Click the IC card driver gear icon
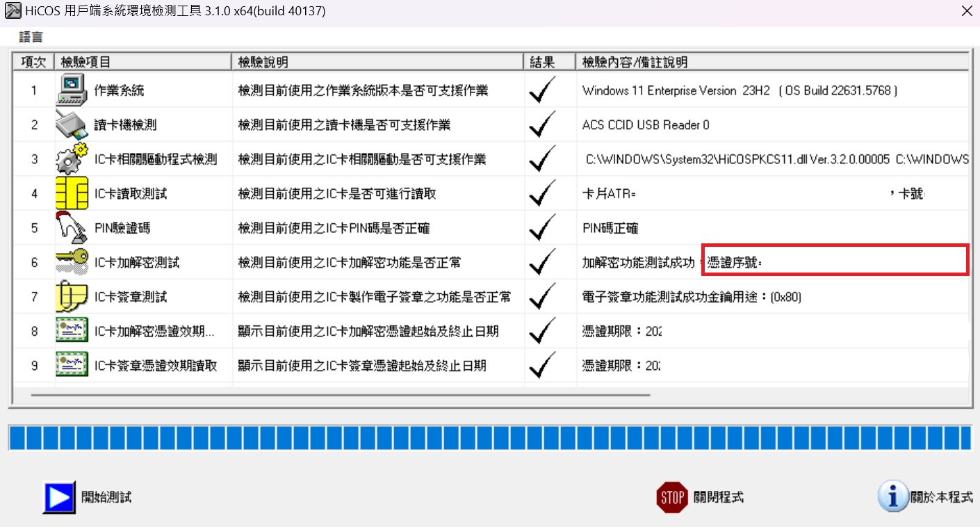The image size is (980, 527). (72, 159)
